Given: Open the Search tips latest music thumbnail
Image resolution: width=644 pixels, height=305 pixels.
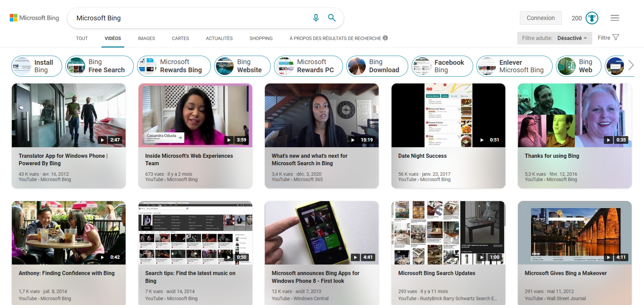Looking at the screenshot, I should coord(195,233).
